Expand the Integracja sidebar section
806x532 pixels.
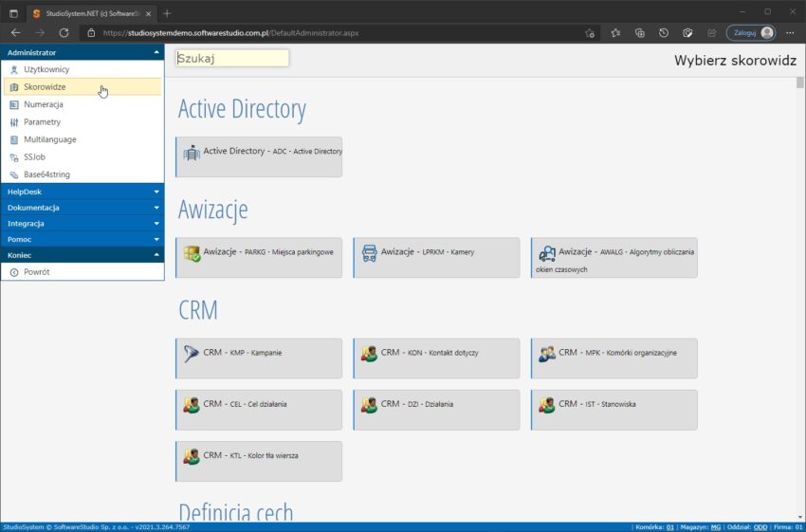82,224
